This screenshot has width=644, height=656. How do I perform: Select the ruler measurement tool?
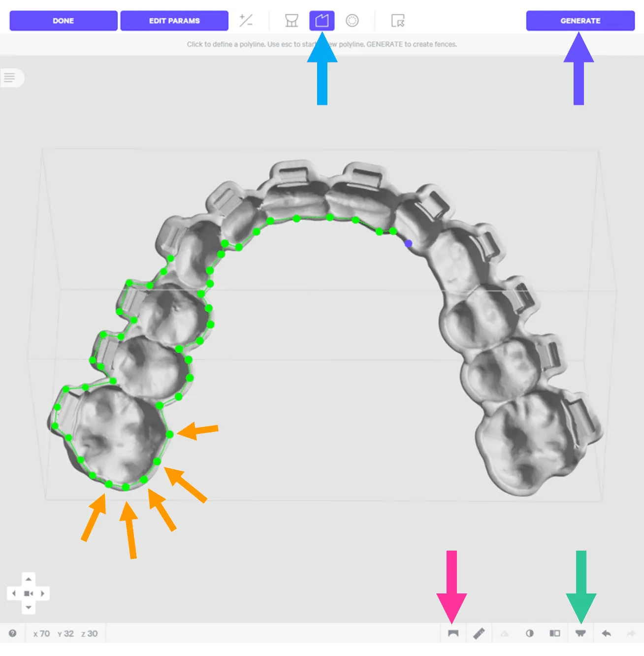click(x=479, y=633)
